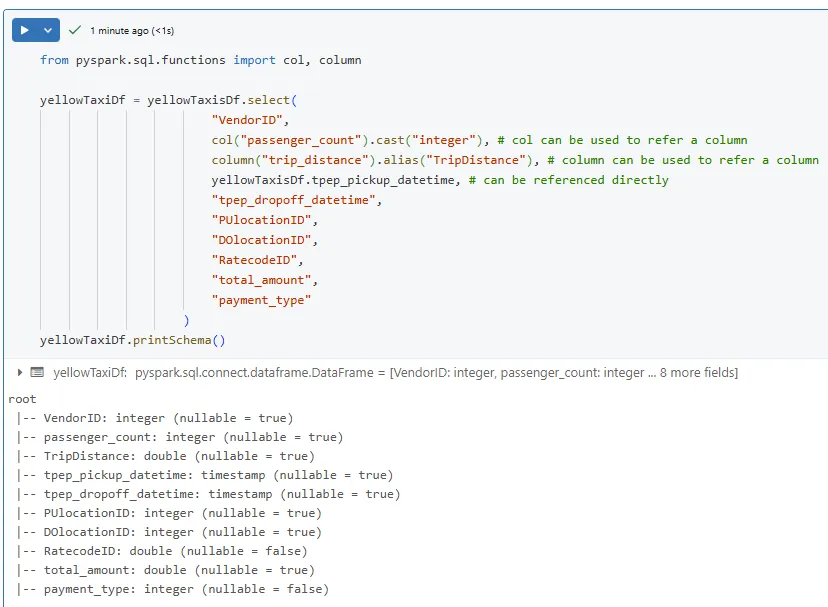Click the 'root' label in schema output
Image resolution: width=828 pixels, height=607 pixels.
pos(21,398)
